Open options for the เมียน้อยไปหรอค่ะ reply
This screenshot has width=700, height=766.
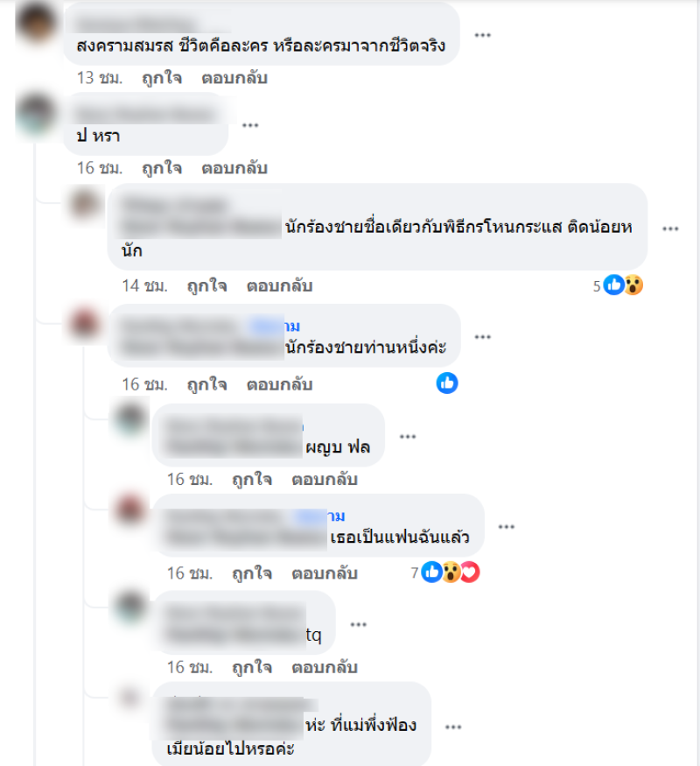(453, 727)
